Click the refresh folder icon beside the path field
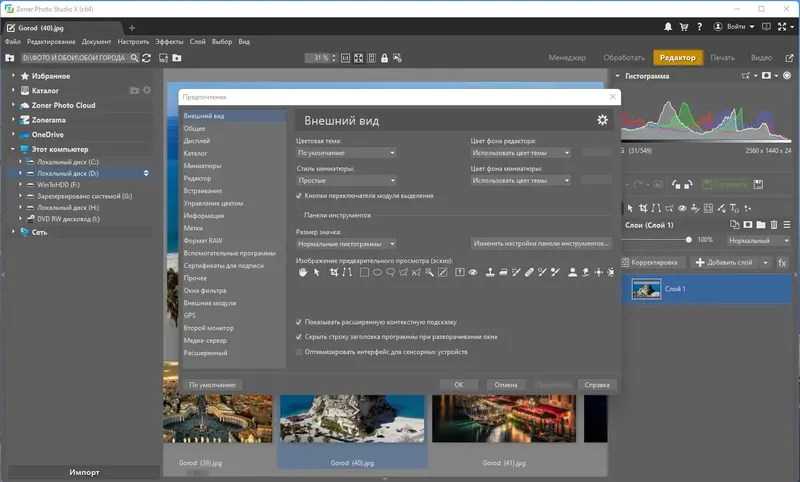 point(147,59)
